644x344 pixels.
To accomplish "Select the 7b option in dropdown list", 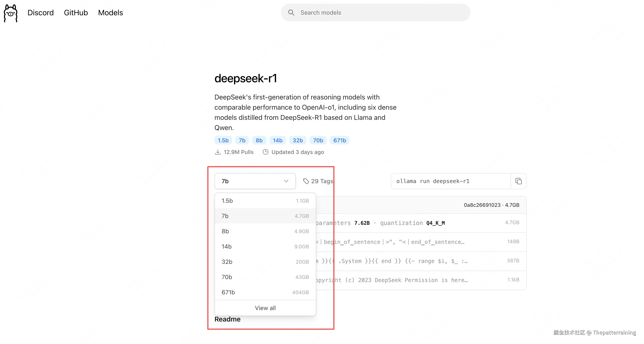I will point(265,216).
